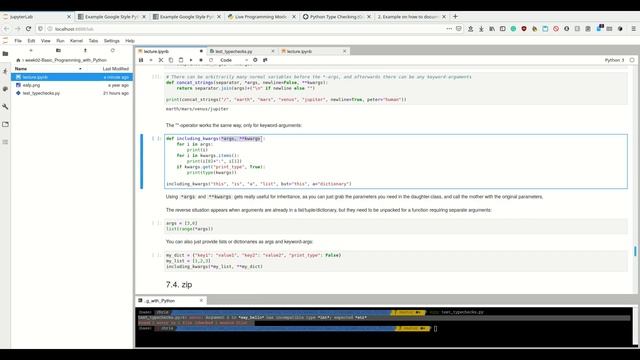Switch to the JupyterLab browser tab
640x360 pixels.
(37, 17)
